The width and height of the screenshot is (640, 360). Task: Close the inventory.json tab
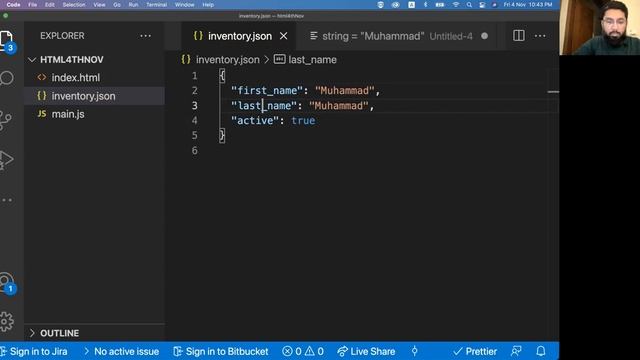click(x=284, y=36)
